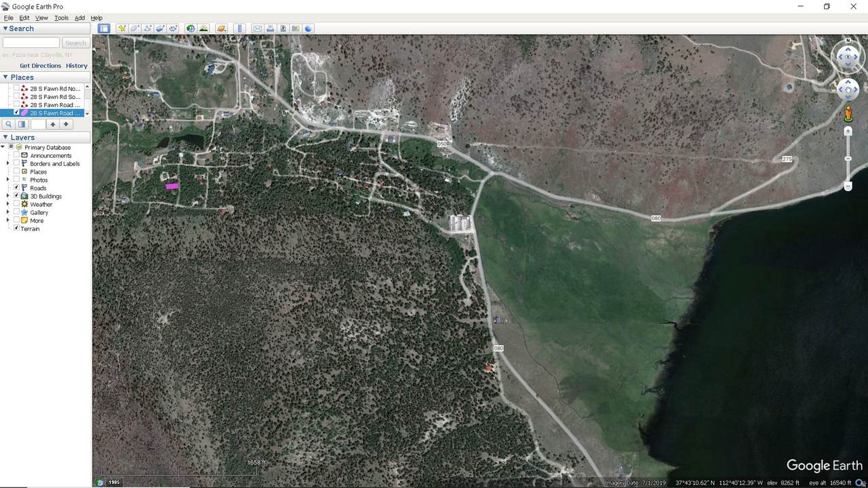The image size is (868, 488).
Task: Select the 28 S Fawn Road unchecked place entry
Action: pos(55,105)
